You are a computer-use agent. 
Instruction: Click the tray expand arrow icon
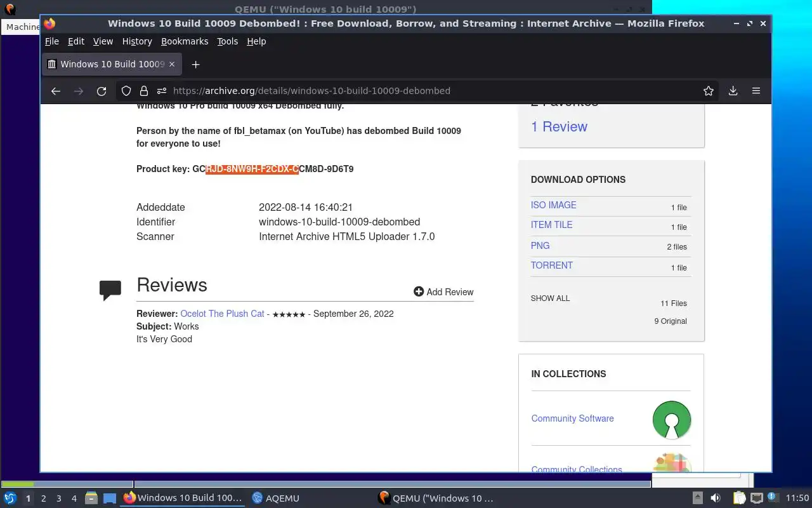coord(697,498)
